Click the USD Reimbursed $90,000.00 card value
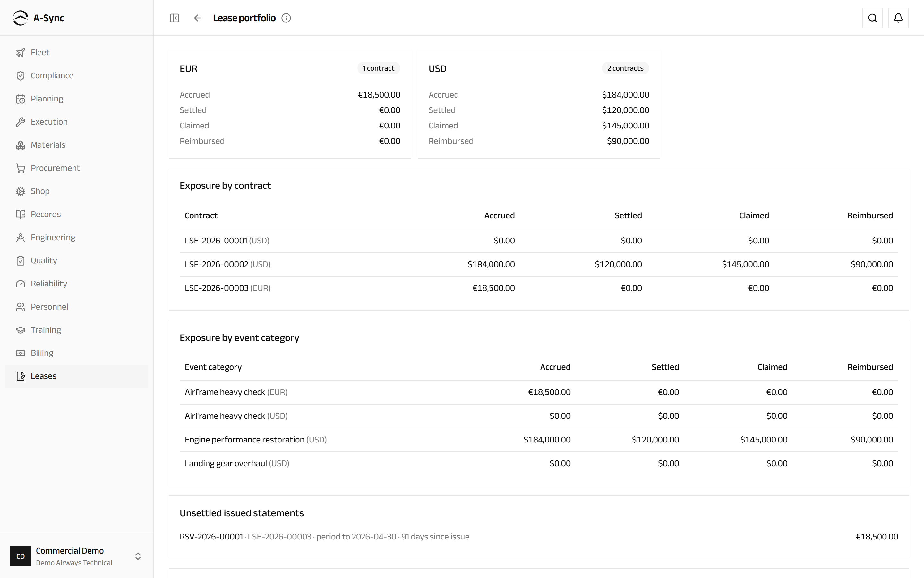The image size is (924, 578). [628, 141]
